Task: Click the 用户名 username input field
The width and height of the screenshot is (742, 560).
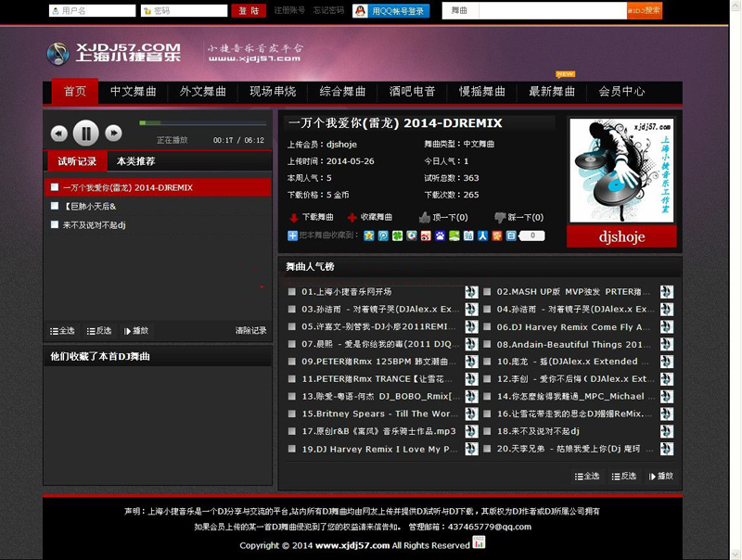Action: [x=92, y=11]
